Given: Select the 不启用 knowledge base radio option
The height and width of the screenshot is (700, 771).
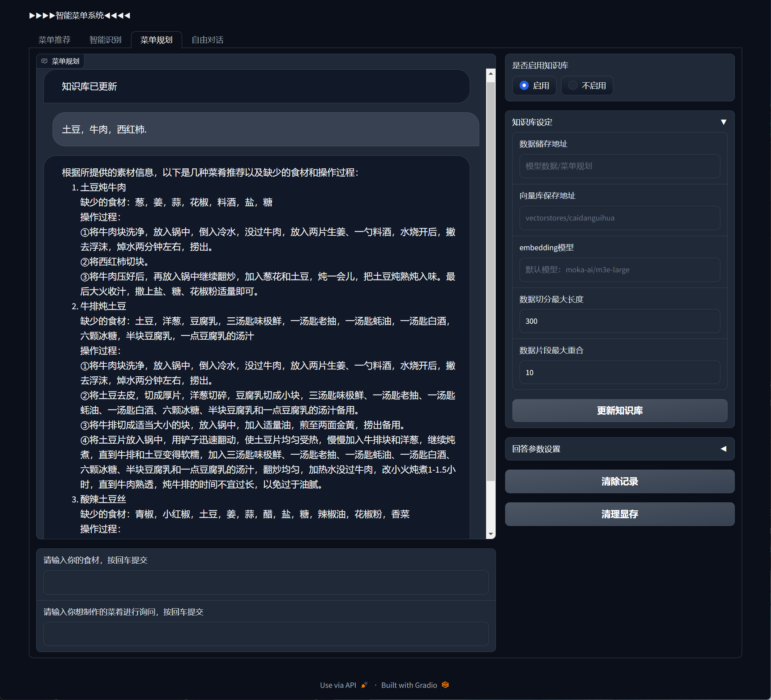Looking at the screenshot, I should (587, 86).
